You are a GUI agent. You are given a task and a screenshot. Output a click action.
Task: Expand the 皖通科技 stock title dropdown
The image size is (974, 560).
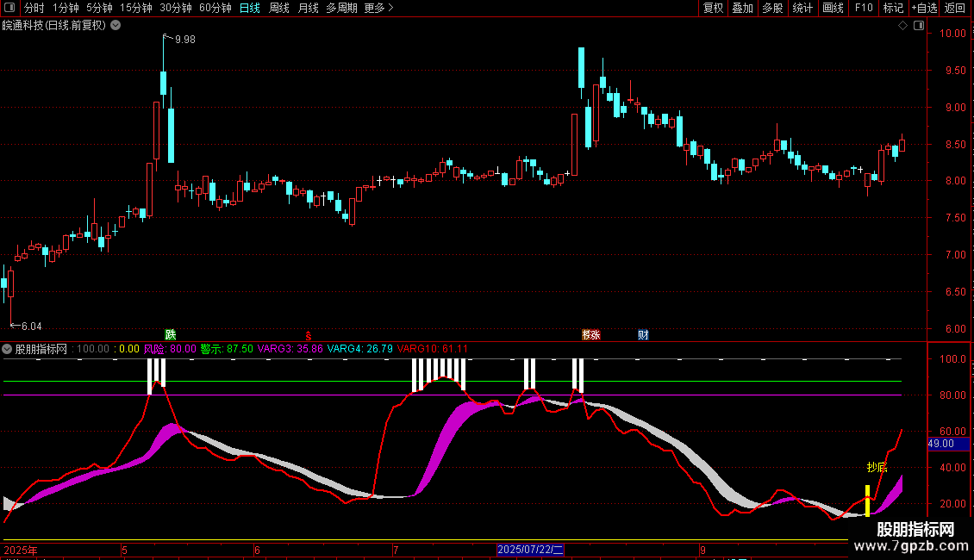[x=116, y=26]
